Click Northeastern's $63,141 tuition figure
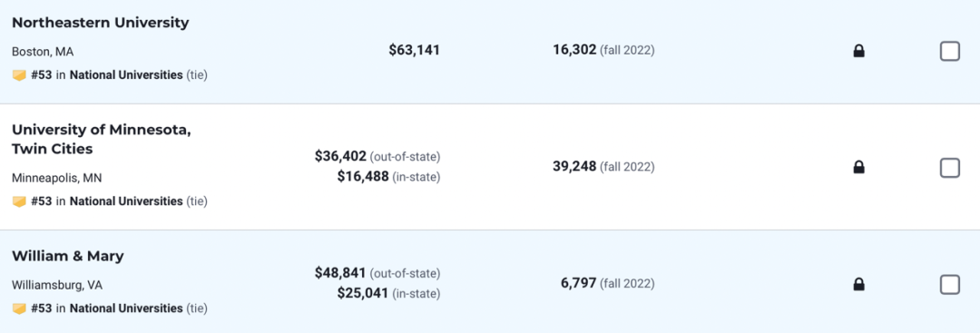Image resolution: width=980 pixels, height=333 pixels. point(415,50)
